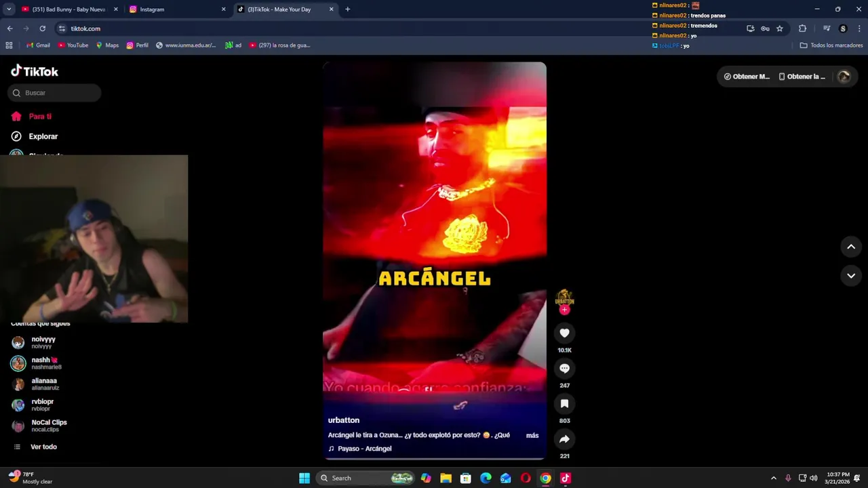Switch to the Instagram tab
The width and height of the screenshot is (868, 488).
(178, 9)
